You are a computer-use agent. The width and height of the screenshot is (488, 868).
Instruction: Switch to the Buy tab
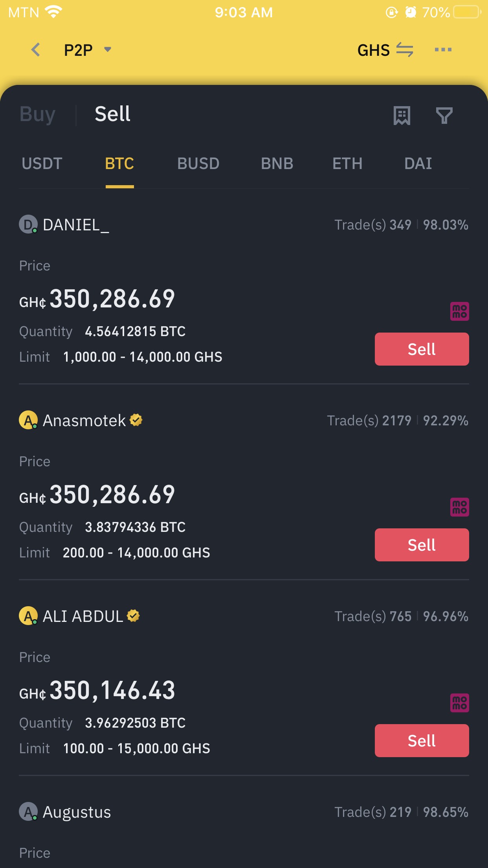(37, 114)
